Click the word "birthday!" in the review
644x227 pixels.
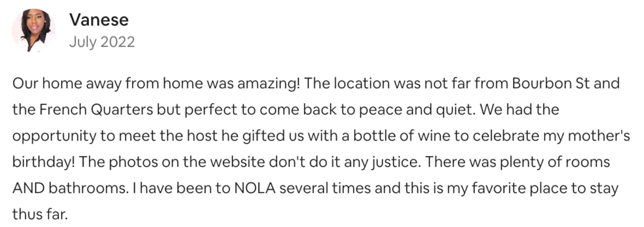[x=43, y=162]
